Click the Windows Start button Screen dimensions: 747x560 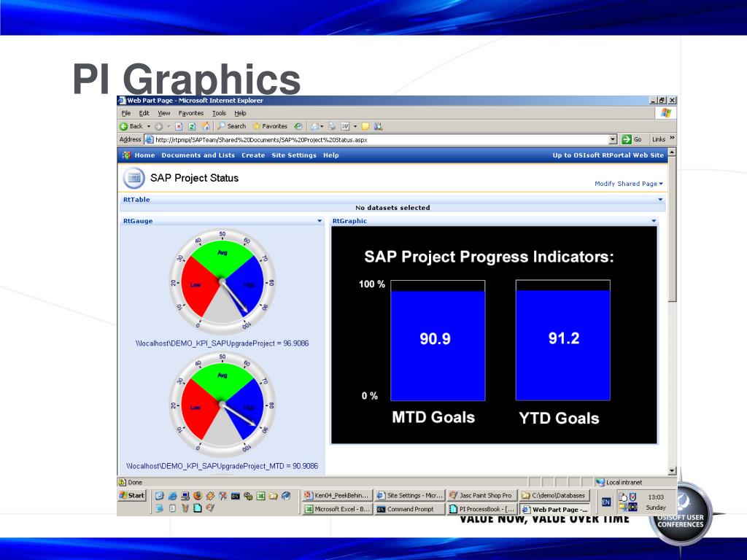point(132,495)
